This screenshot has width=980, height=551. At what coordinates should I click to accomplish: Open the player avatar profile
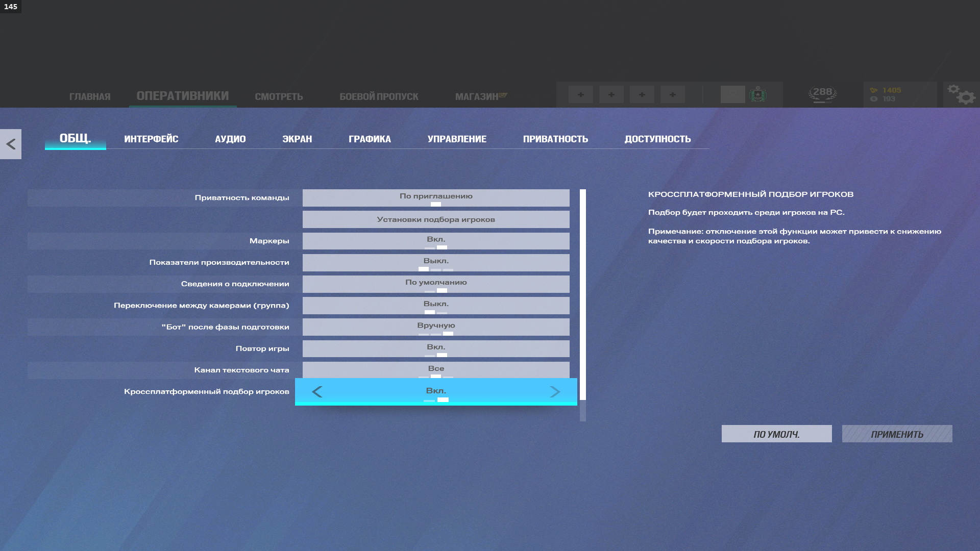[732, 94]
